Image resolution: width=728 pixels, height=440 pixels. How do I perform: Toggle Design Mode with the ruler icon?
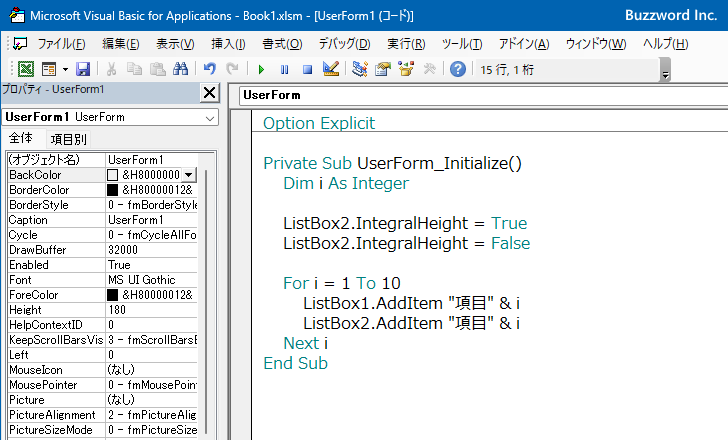pos(331,69)
